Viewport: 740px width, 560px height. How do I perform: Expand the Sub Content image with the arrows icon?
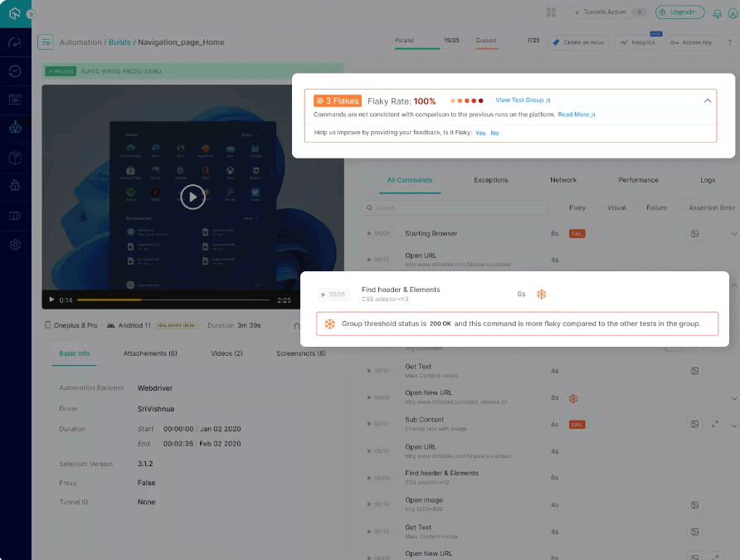(715, 424)
